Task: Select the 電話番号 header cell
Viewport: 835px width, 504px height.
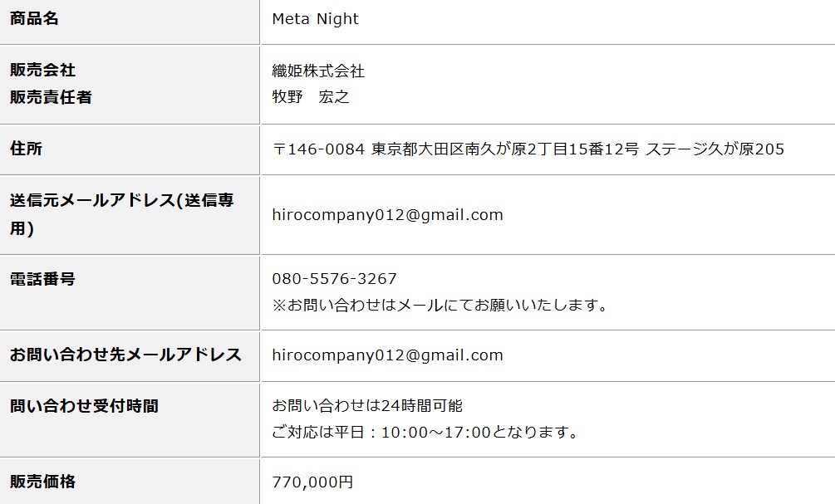Action: coord(130,292)
